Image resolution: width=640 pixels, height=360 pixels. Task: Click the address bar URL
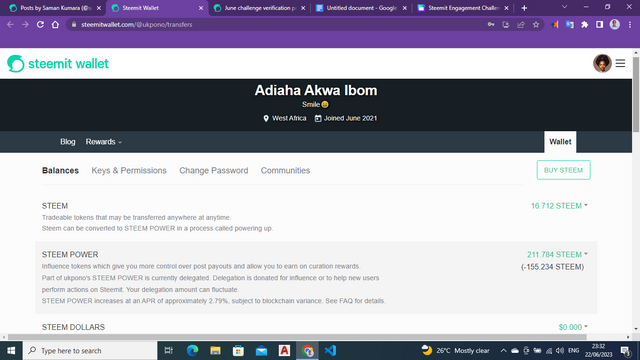pyautogui.click(x=137, y=24)
